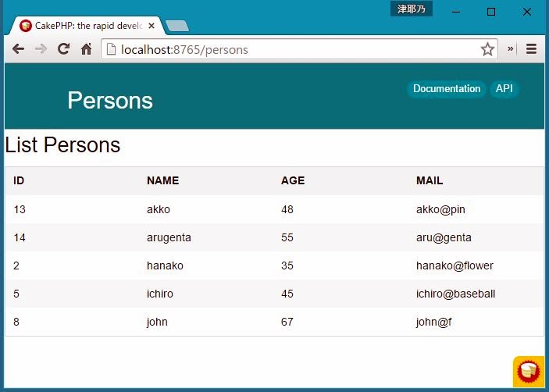This screenshot has height=392, width=549.
Task: Click the localhost address bar
Action: [x=297, y=49]
